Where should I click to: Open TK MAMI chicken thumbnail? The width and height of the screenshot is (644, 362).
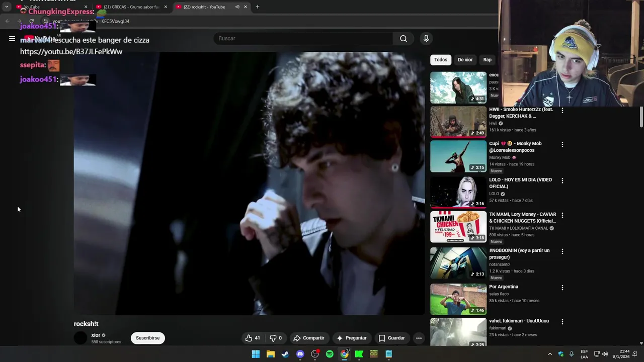click(x=458, y=227)
